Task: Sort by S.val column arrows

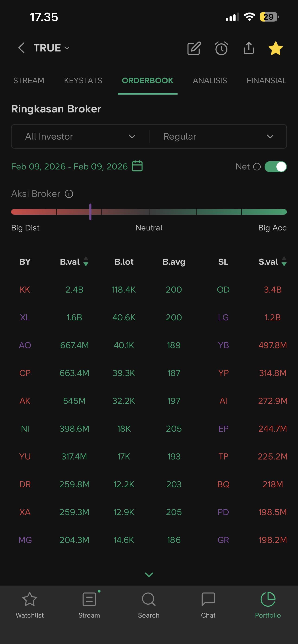Action: pyautogui.click(x=284, y=262)
